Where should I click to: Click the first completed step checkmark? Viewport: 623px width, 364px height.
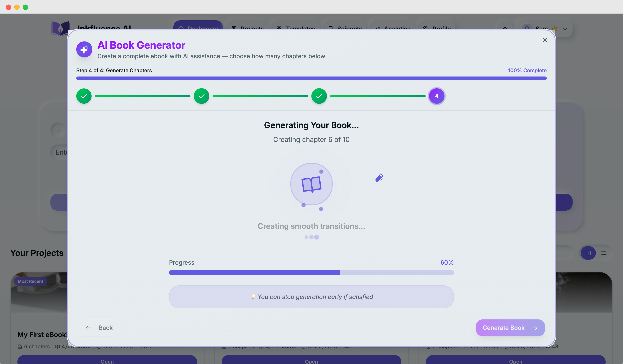(84, 96)
